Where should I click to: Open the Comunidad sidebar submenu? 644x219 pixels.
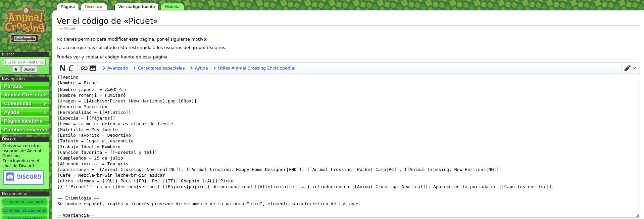[x=25, y=103]
